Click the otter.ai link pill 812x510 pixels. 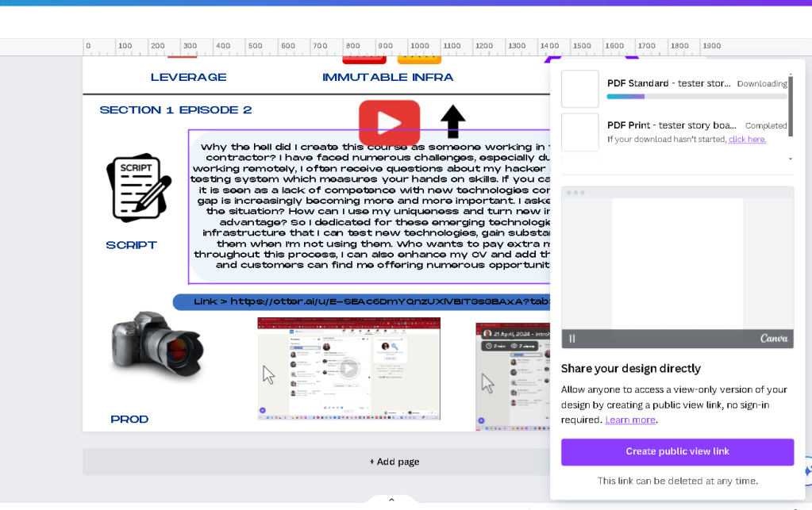361,302
